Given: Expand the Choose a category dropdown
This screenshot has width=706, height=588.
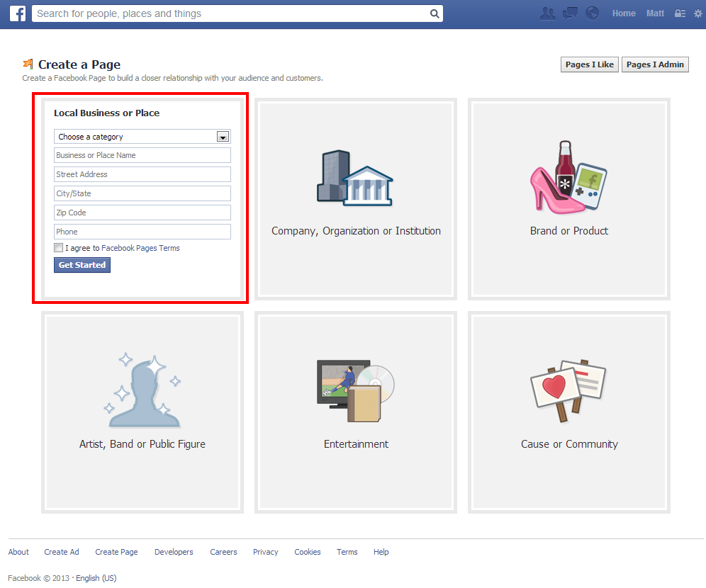Looking at the screenshot, I should tap(142, 137).
